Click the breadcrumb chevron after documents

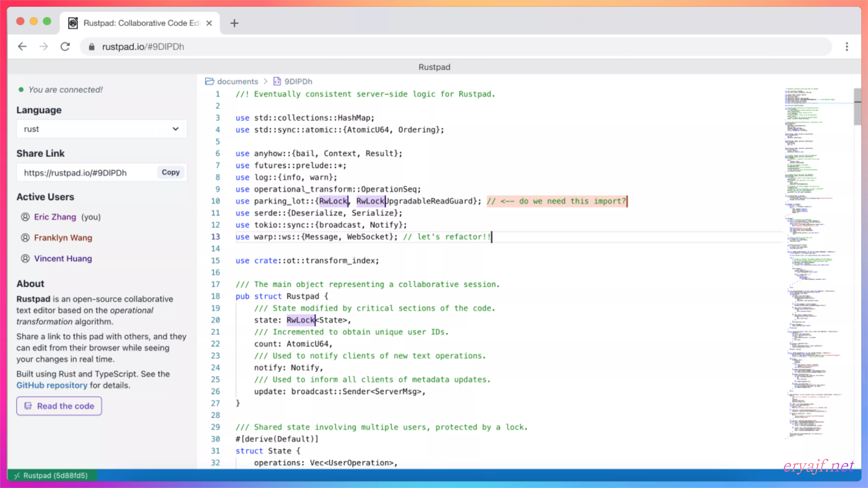[266, 81]
